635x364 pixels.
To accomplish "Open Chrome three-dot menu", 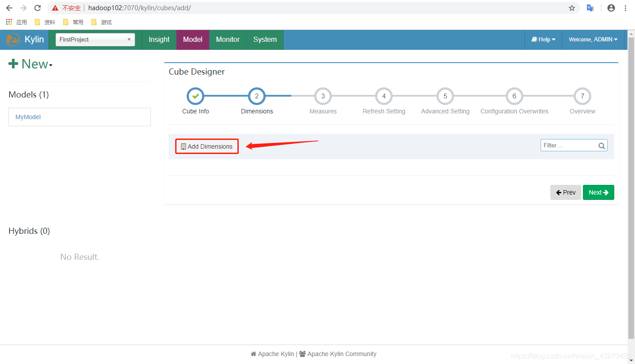I will (626, 8).
